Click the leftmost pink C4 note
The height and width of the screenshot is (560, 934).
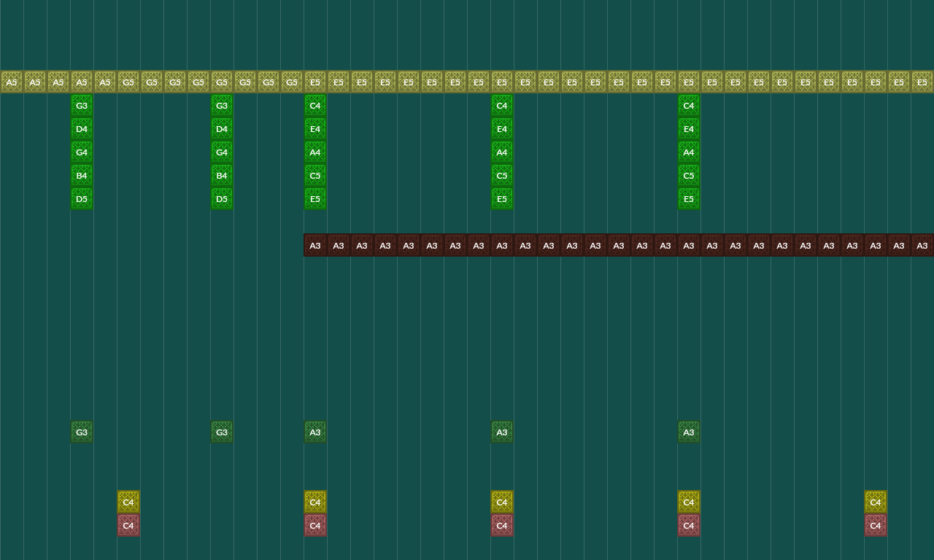tap(128, 526)
